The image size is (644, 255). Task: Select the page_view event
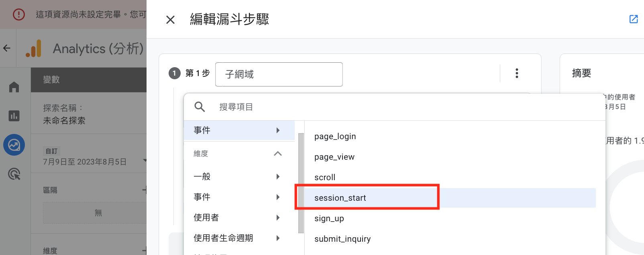click(334, 157)
